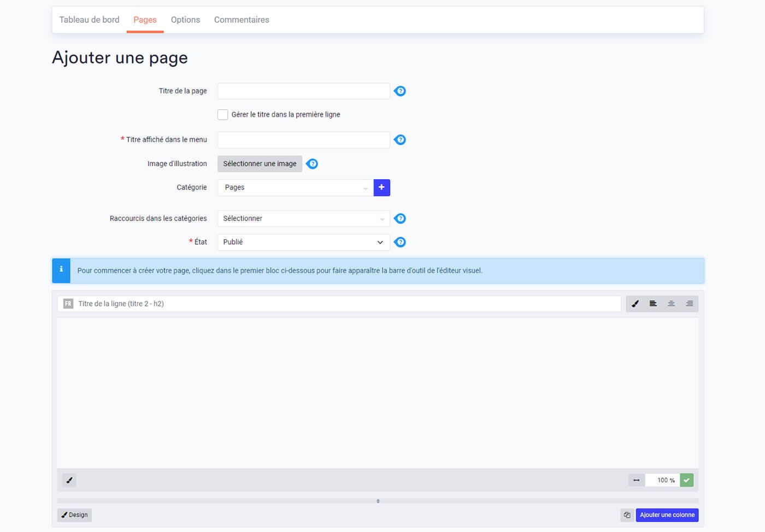
Task: Align row title left
Action: point(653,304)
